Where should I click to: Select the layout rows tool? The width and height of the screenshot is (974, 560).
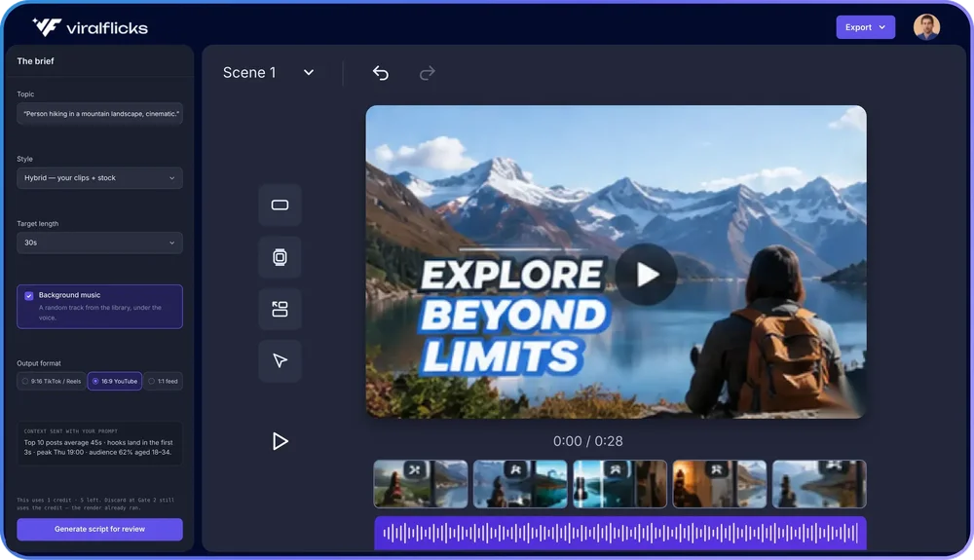(281, 309)
